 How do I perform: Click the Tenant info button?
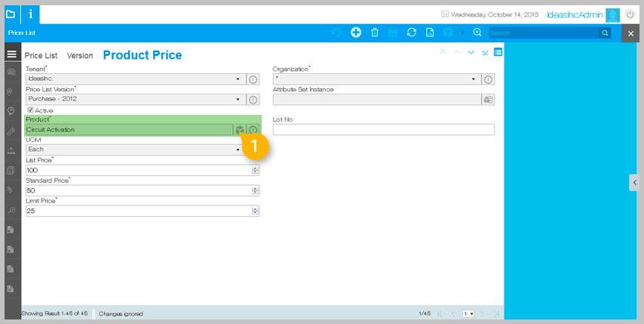(x=253, y=79)
